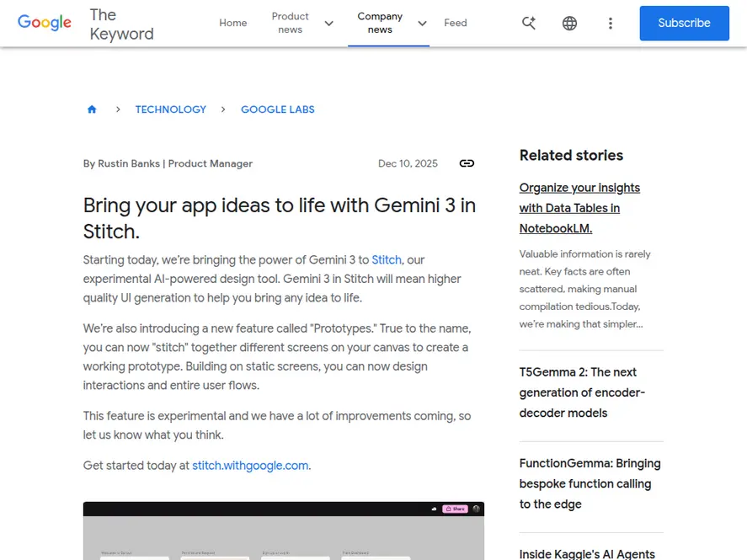Screen dimensions: 747x560
Task: Open the TECHNOLOGY breadcrumb link
Action: (170, 109)
